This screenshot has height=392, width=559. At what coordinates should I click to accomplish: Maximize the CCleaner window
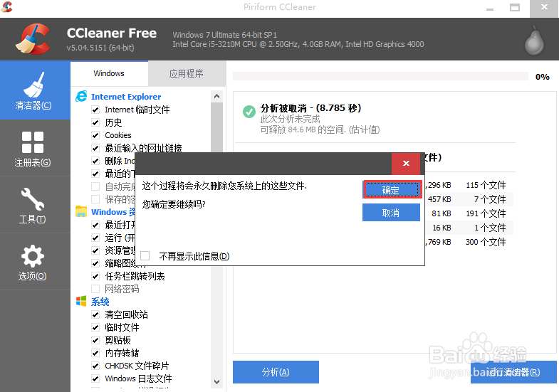[x=514, y=8]
